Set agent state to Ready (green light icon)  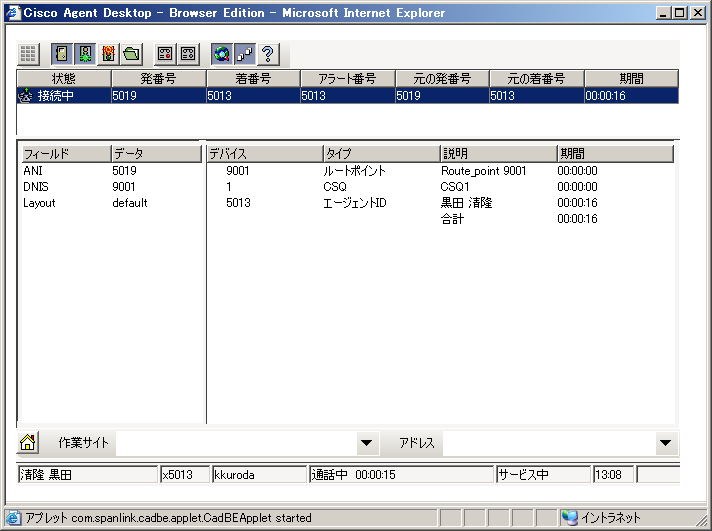pos(85,54)
